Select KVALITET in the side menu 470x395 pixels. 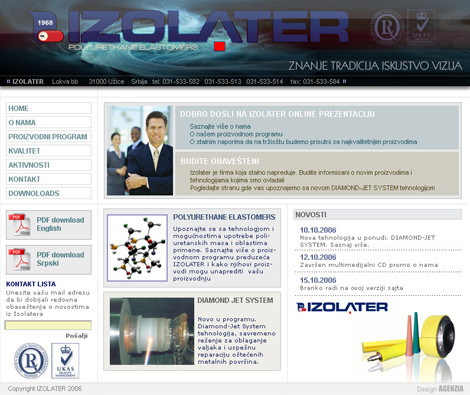tap(49, 151)
